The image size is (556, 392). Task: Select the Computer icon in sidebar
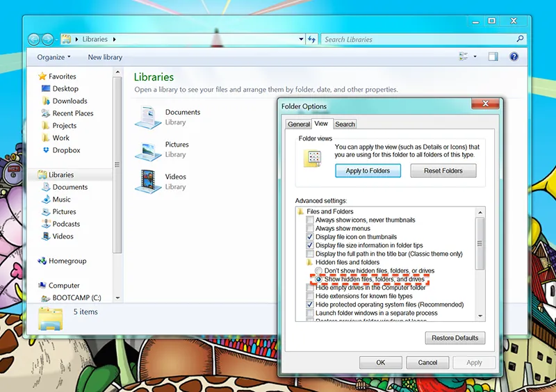click(42, 285)
